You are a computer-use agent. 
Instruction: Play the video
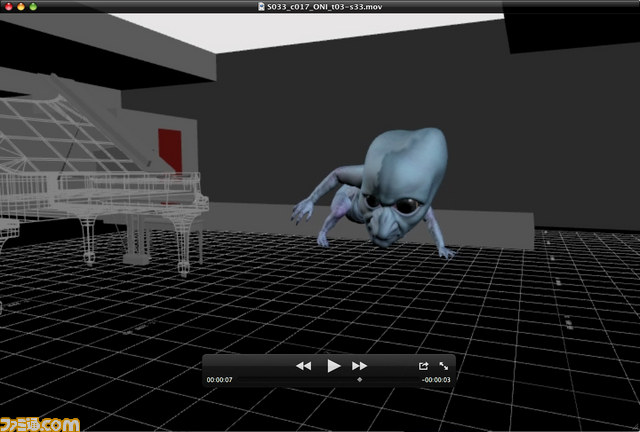point(333,366)
